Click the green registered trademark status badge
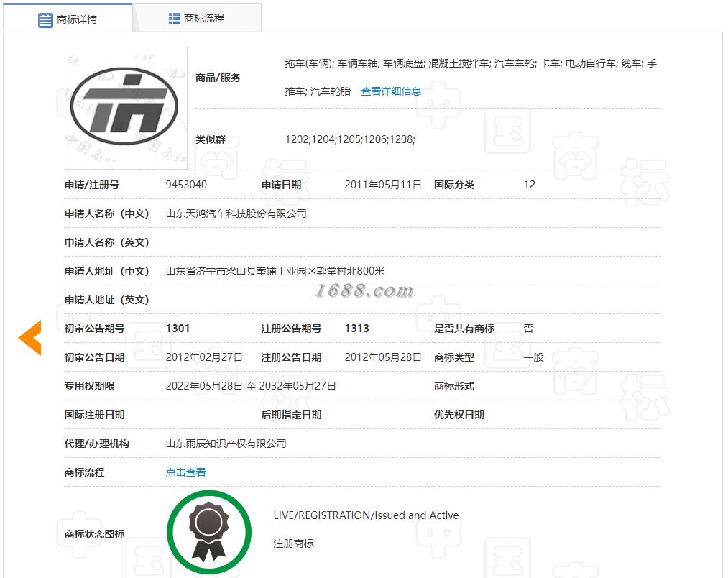The width and height of the screenshot is (728, 578). point(209,533)
